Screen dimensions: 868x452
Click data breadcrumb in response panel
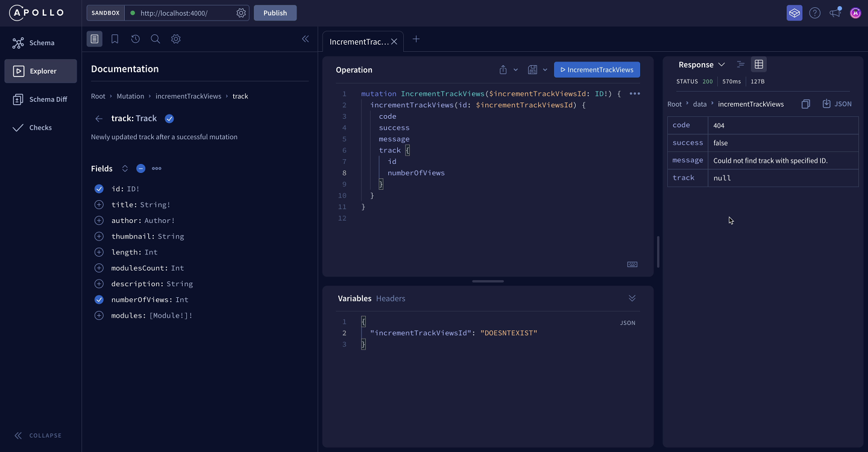(700, 104)
